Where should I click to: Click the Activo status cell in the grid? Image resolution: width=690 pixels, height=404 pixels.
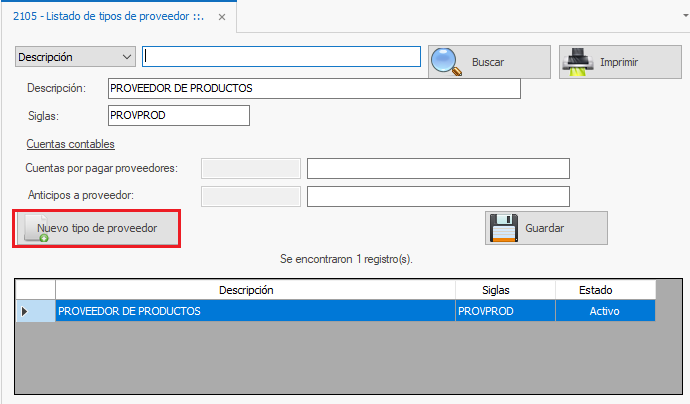point(604,312)
